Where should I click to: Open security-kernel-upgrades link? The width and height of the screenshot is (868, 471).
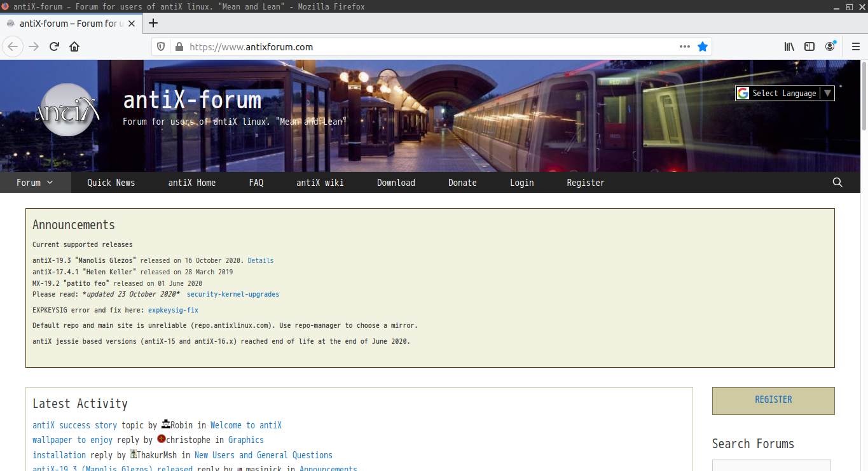(x=233, y=294)
